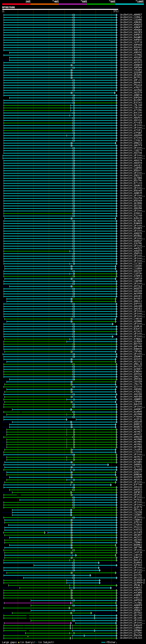Click the =50char. scale legend text
This screenshot has width=146, height=644.
(x=111, y=642)
